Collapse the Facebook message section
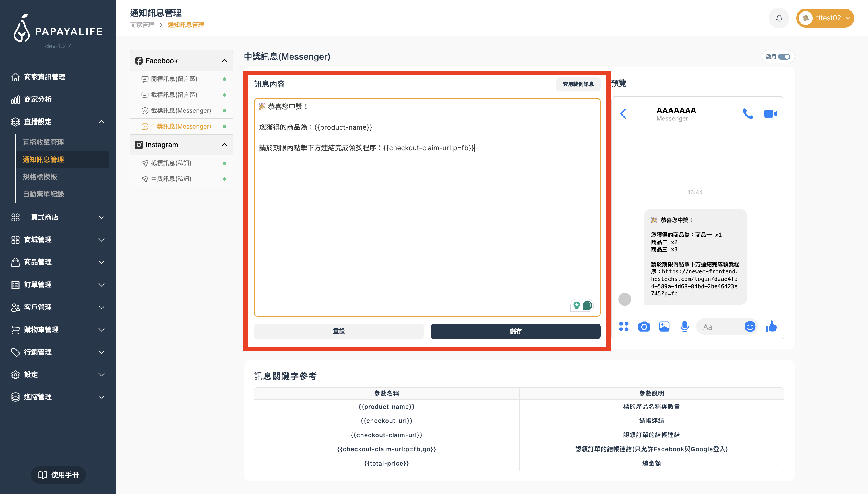 coord(224,61)
